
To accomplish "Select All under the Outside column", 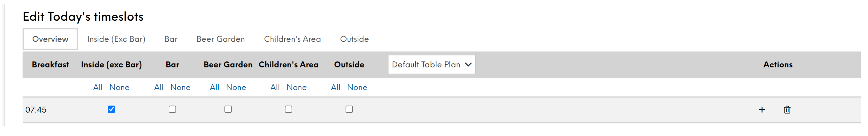I will tap(336, 87).
